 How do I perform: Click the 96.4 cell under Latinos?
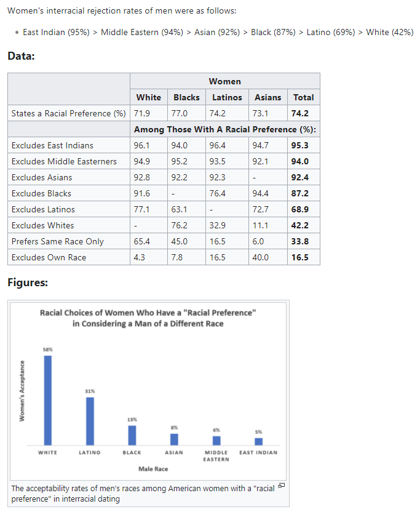[x=227, y=145]
